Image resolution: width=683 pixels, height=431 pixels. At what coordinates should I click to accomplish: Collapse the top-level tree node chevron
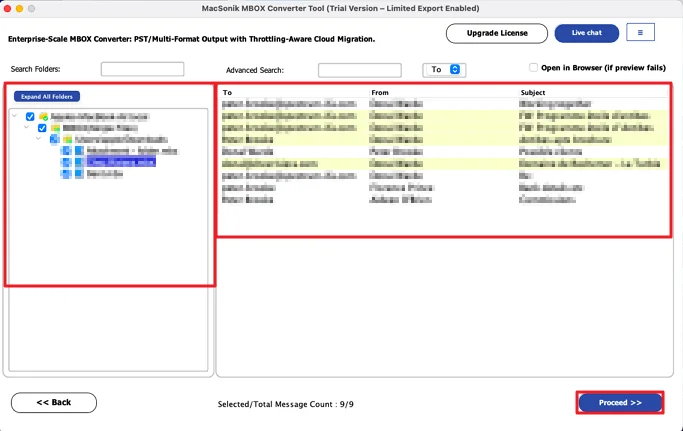[15, 116]
